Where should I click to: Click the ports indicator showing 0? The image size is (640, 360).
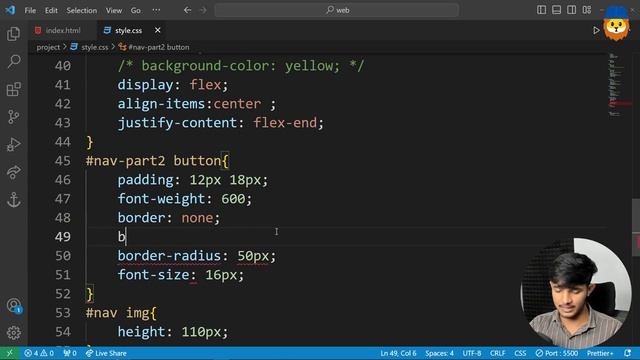(x=70, y=353)
